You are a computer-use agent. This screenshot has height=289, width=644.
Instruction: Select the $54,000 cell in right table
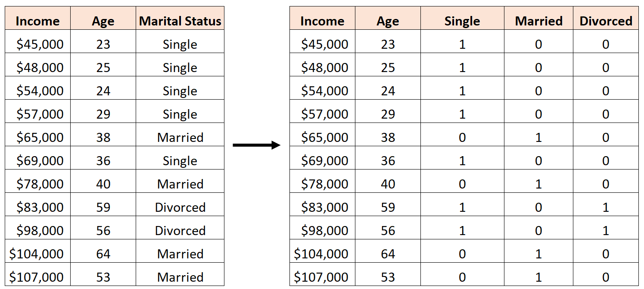pos(324,91)
